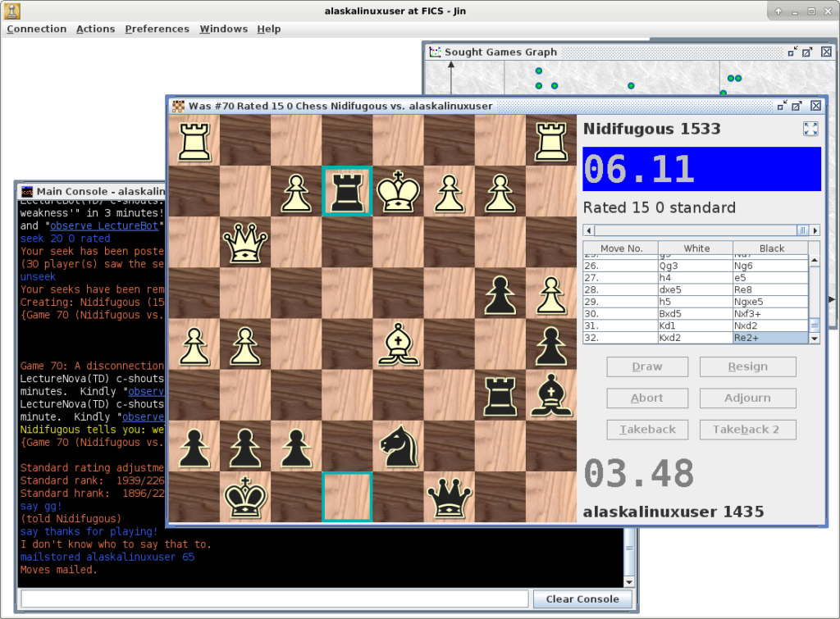This screenshot has height=619, width=840.
Task: Select the black rook on the highlighted square
Action: (347, 191)
